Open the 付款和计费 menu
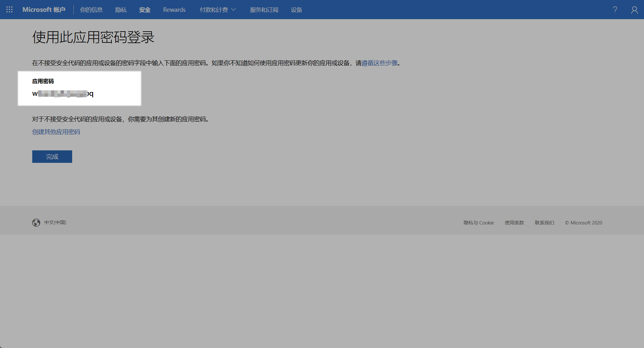This screenshot has width=644, height=348. (214, 10)
